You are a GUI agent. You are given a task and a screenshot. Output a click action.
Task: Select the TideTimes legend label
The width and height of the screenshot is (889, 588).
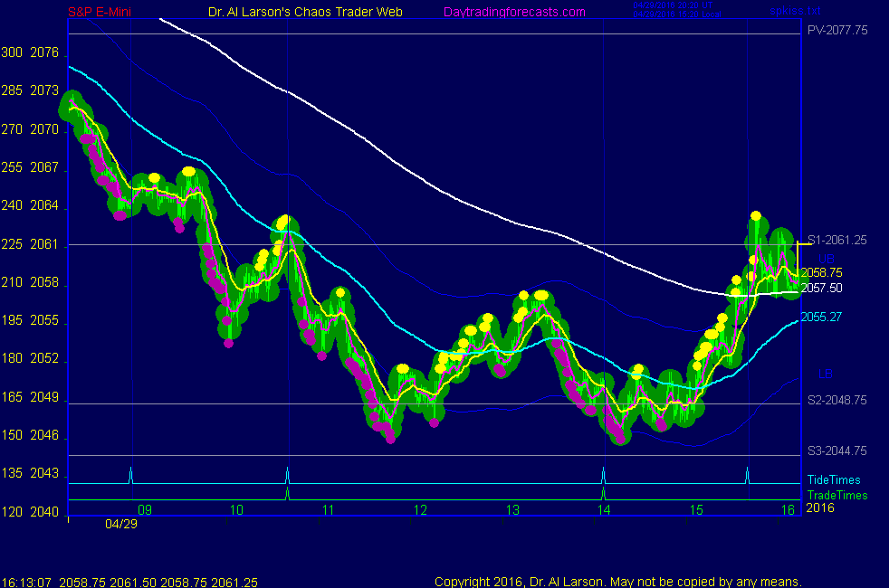[x=834, y=479]
